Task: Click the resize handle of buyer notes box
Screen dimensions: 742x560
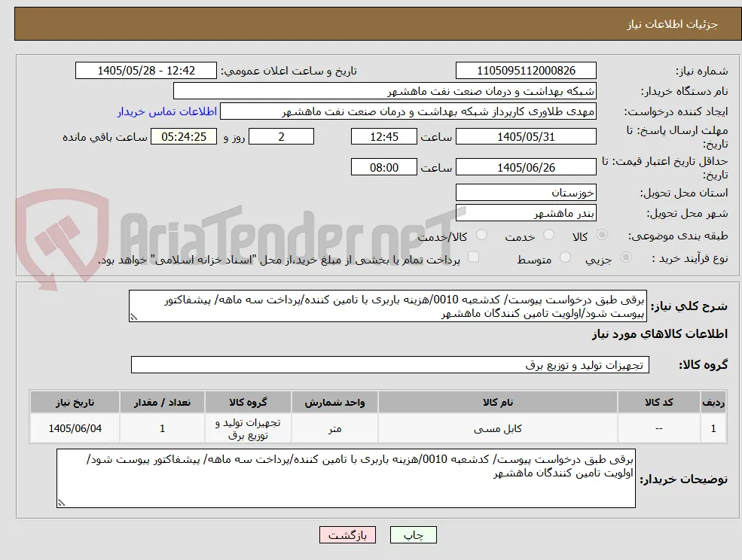Action: tap(61, 504)
